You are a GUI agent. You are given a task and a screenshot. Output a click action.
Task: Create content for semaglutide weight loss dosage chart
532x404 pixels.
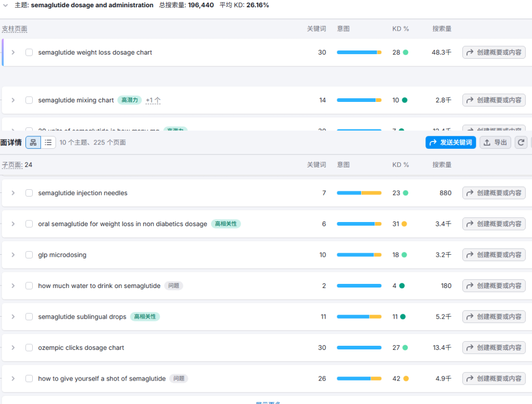click(494, 53)
